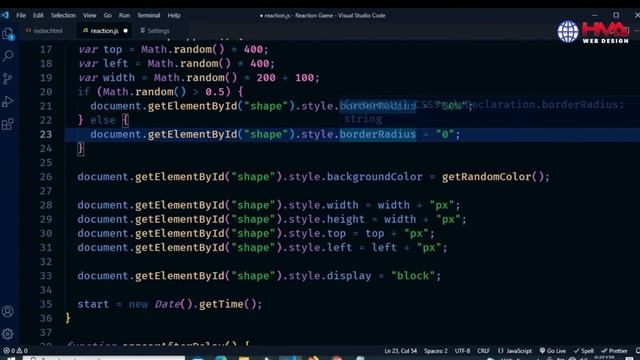Click the 'else' keyword on line 22
The height and width of the screenshot is (360, 640).
pos(103,120)
